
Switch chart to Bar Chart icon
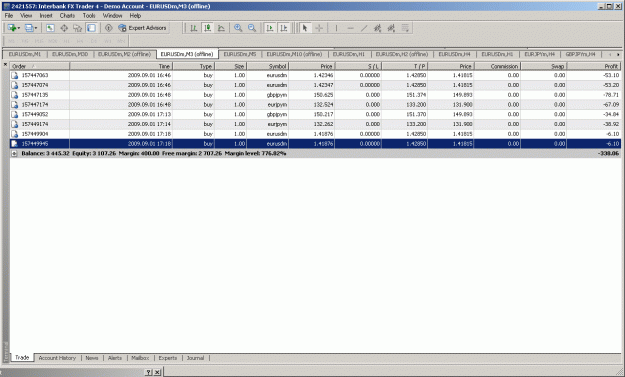194,28
